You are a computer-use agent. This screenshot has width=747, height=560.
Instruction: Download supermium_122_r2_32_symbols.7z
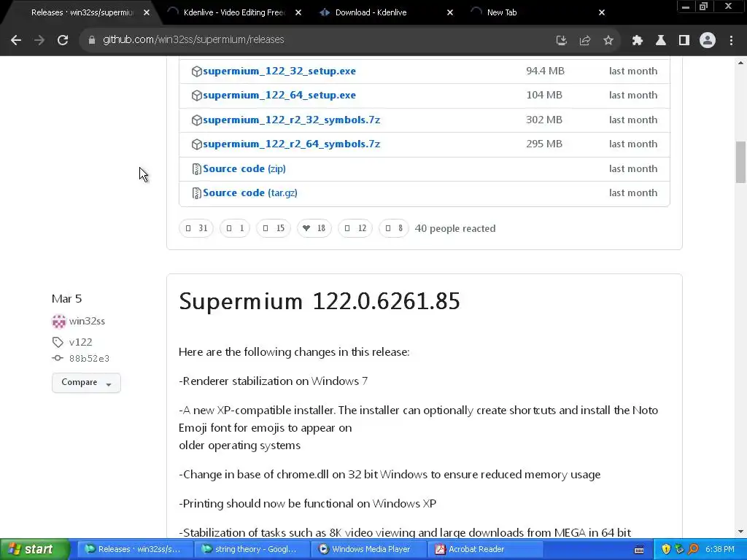point(292,120)
